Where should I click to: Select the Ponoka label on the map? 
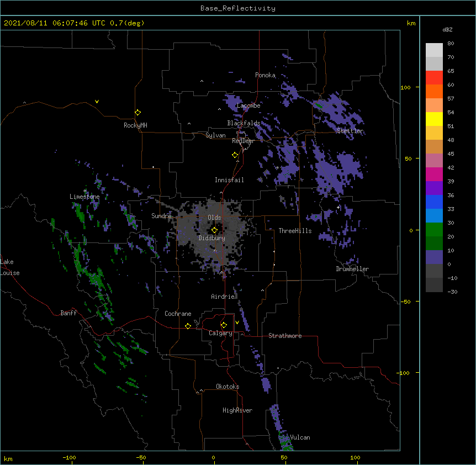click(265, 75)
